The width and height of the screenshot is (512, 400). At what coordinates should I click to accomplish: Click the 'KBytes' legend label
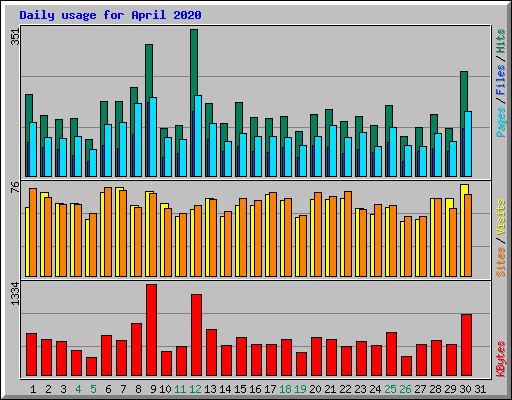(500, 359)
